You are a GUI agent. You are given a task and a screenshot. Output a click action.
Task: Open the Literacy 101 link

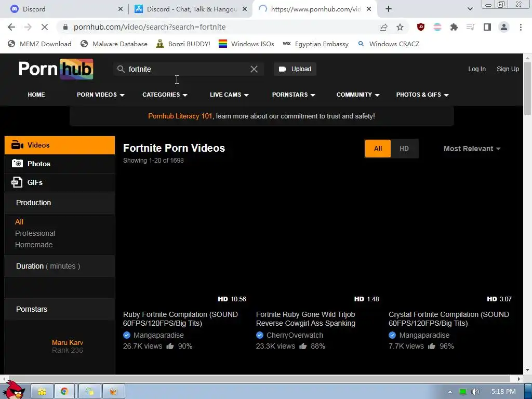click(180, 116)
